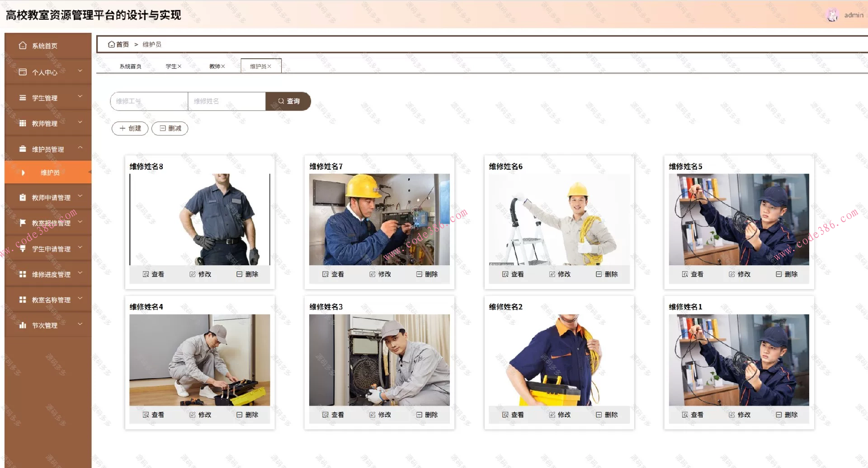Image resolution: width=868 pixels, height=468 pixels.
Task: Click the 维修姓名4 photo thumbnail
Action: point(200,360)
